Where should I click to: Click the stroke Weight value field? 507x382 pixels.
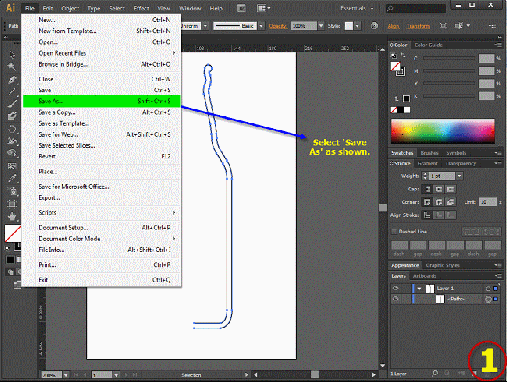442,176
